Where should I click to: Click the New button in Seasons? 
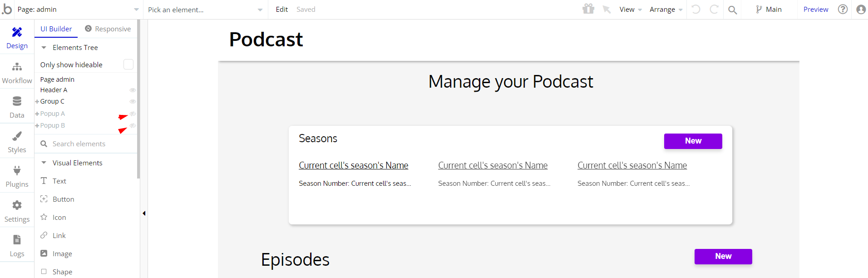tap(693, 141)
